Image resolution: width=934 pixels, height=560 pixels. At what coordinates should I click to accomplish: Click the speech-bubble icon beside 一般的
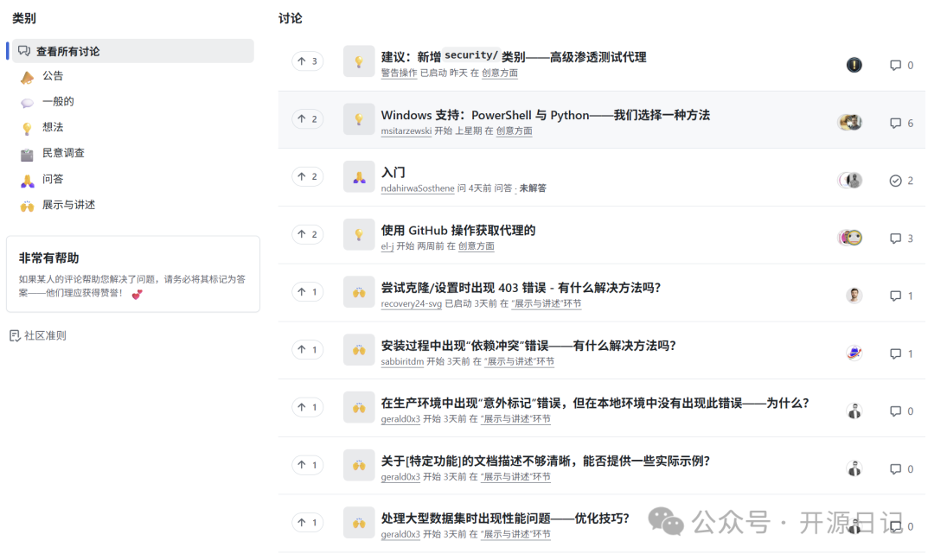click(x=26, y=102)
